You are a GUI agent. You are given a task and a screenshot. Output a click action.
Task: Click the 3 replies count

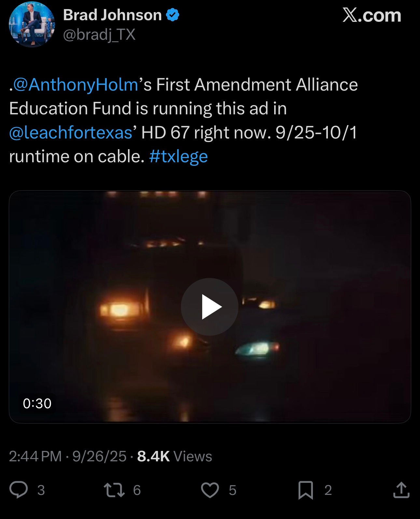coord(41,490)
